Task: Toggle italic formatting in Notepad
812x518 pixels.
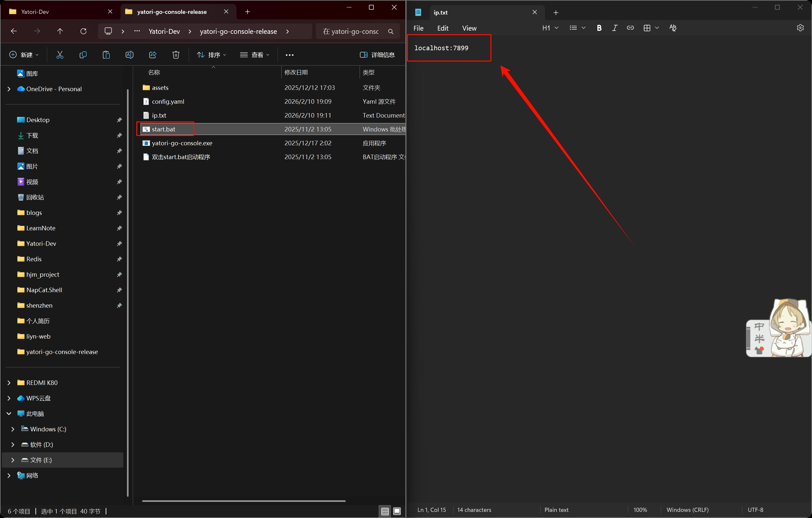Action: coord(614,28)
